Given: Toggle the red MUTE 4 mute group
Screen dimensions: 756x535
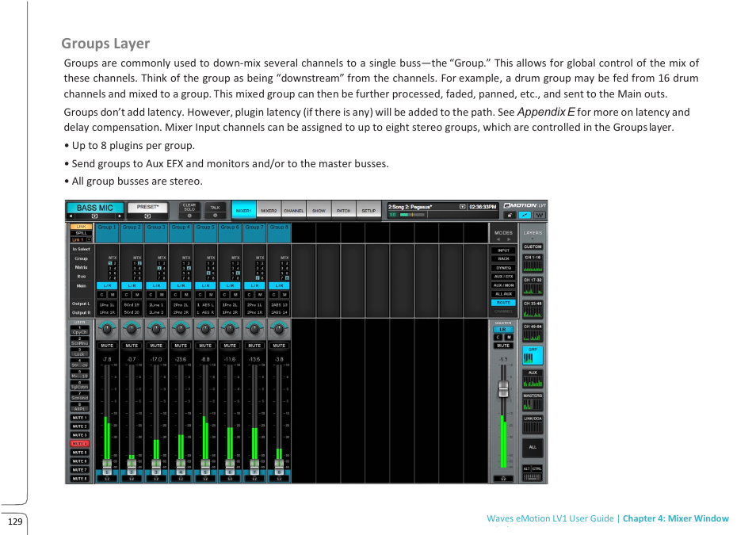Looking at the screenshot, I should click(x=80, y=443).
